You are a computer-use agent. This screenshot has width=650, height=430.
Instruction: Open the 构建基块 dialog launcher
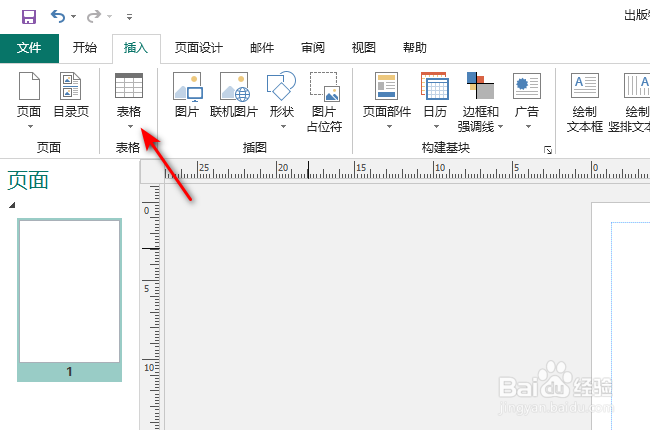tap(548, 150)
